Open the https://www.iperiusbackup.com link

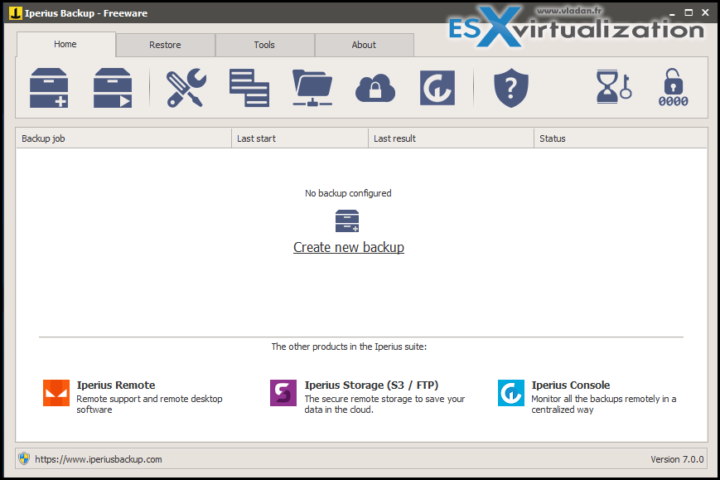98,459
